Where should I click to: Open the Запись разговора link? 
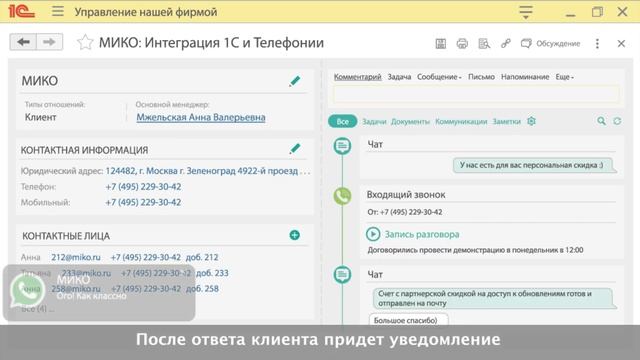coord(422,234)
